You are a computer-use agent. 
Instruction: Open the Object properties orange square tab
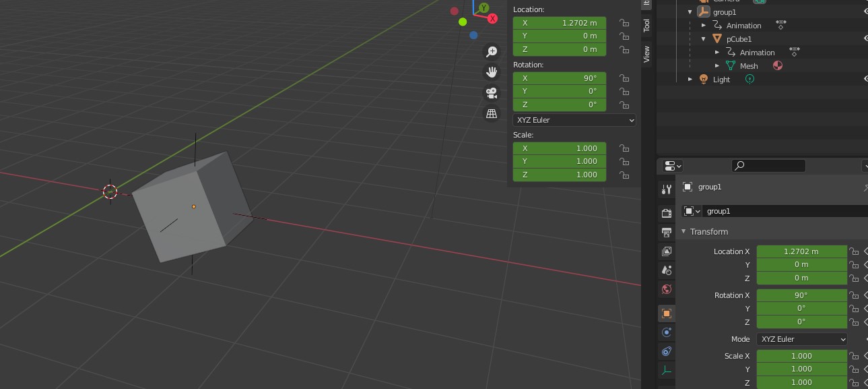click(x=667, y=313)
